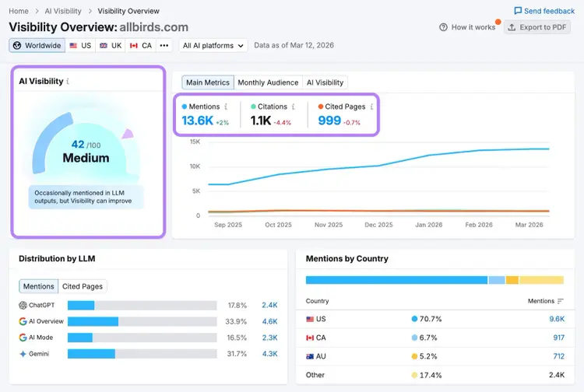Go to AI Visibility in the breadcrumb
Viewport: 584px width, 392px height.
pos(63,11)
